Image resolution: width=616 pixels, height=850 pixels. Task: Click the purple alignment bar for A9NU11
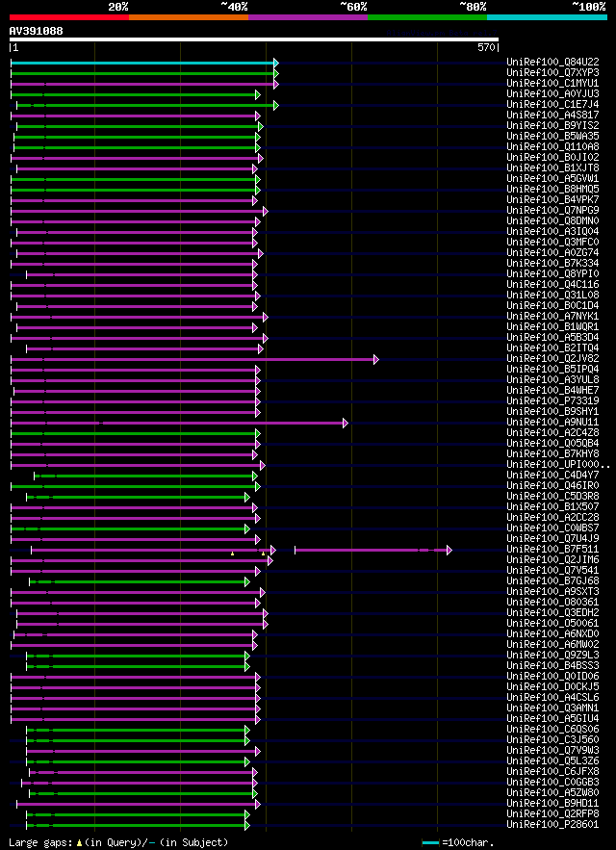click(177, 423)
